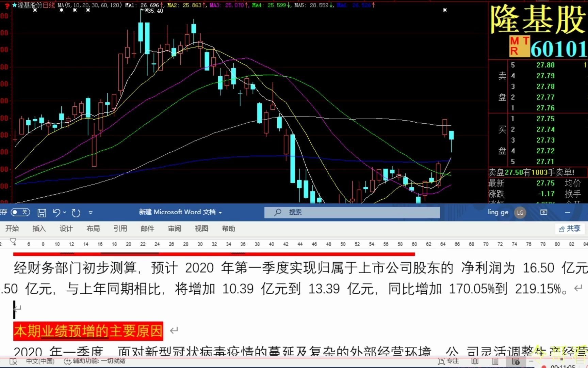Click buy level 4 price 27.72
Screen dimensions: 588x368
pos(545,151)
